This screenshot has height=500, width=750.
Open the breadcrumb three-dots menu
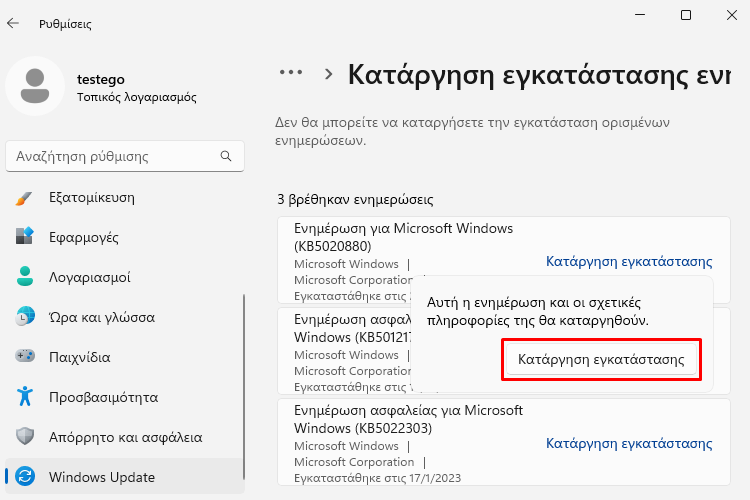(291, 73)
